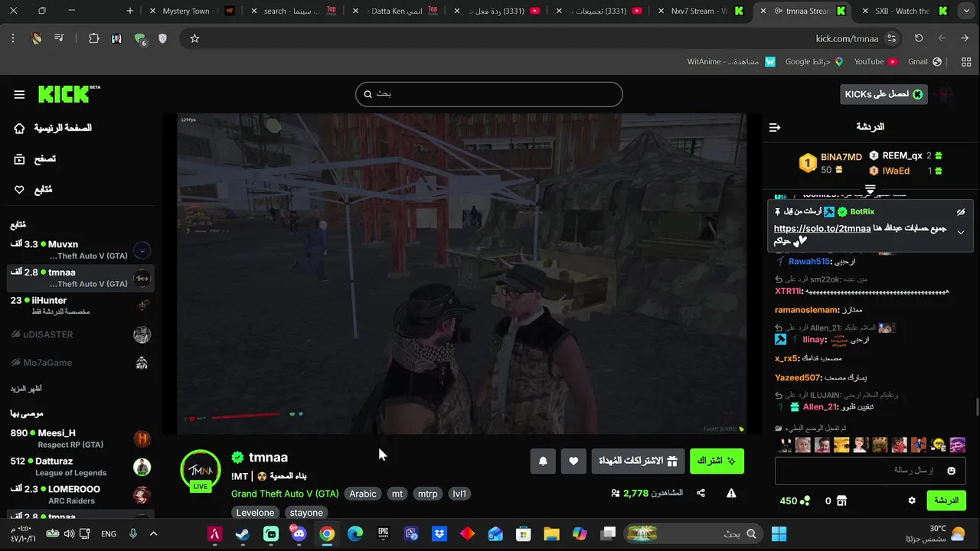Open the chat shop icon
This screenshot has width=980, height=551.
coord(841,501)
